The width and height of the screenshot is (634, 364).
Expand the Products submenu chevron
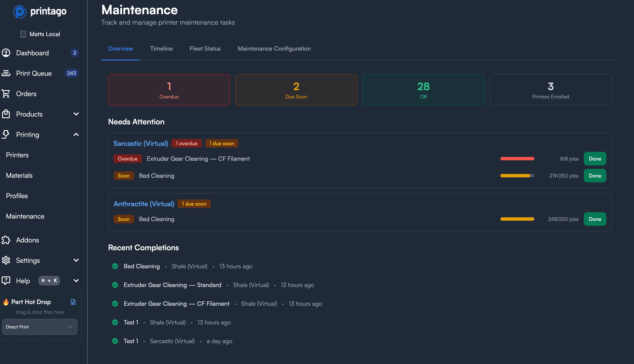(76, 114)
